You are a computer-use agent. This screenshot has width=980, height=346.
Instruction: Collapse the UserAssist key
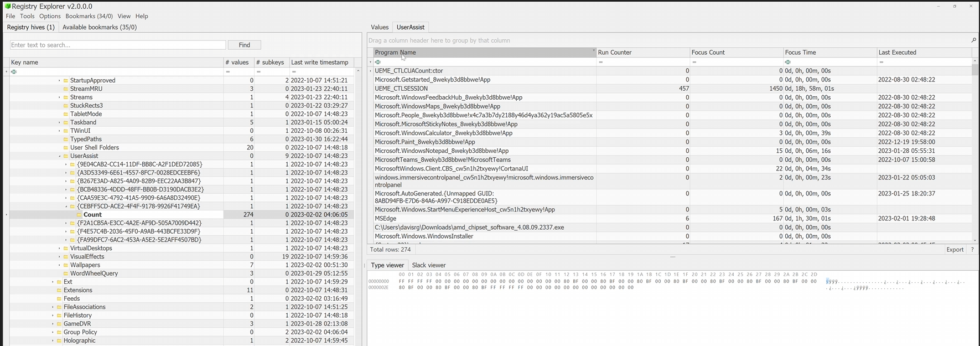(59, 156)
